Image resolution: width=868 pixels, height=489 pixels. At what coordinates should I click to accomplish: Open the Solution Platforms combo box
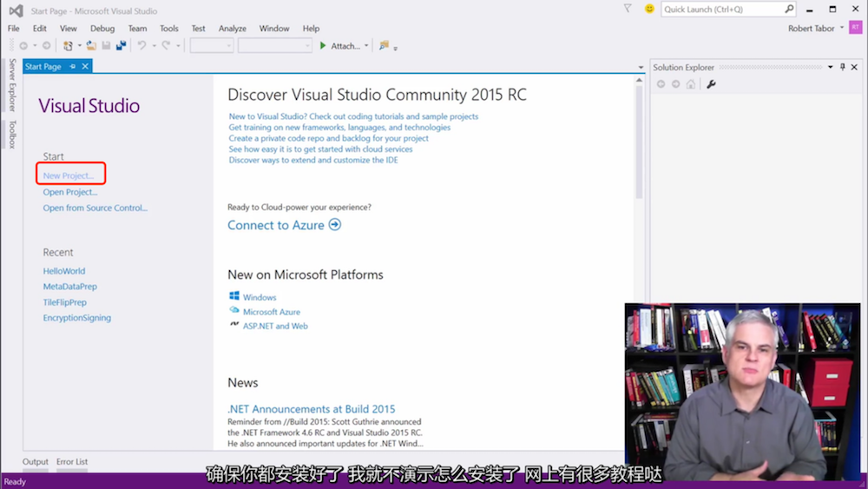(274, 46)
